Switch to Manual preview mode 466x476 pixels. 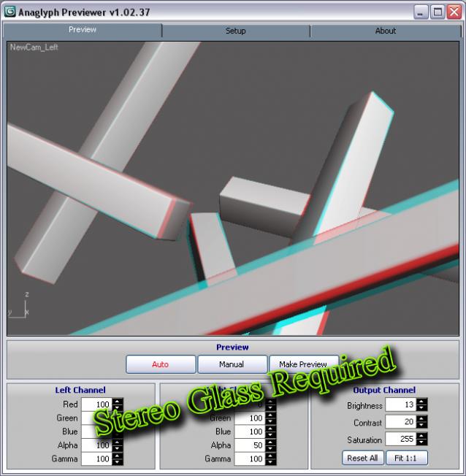(x=232, y=364)
